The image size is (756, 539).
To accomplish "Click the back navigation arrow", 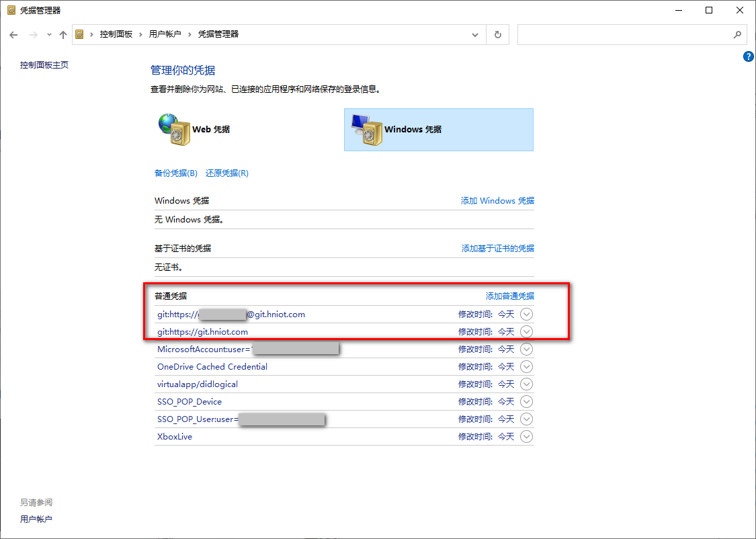I will pos(13,34).
